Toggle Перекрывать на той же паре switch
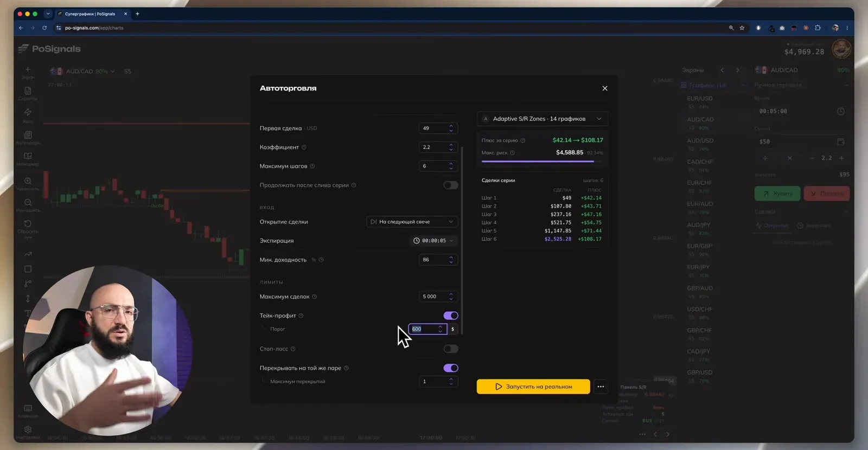Screen dimensions: 868x450 coord(450,368)
